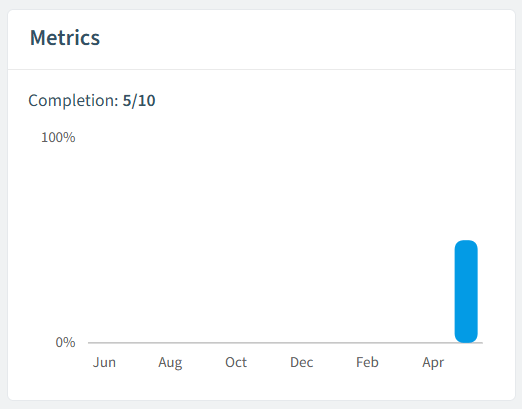This screenshot has width=522, height=409.
Task: Select the Completion label text
Action: (x=73, y=101)
